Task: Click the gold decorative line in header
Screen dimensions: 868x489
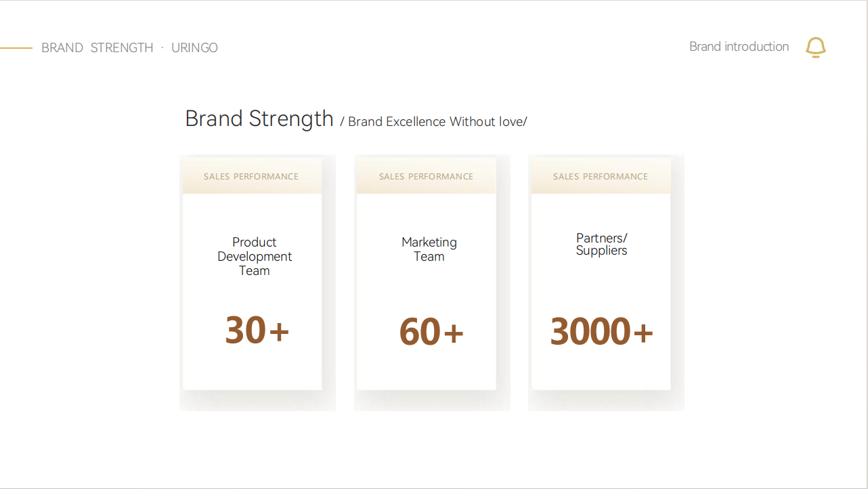Action: pyautogui.click(x=16, y=48)
